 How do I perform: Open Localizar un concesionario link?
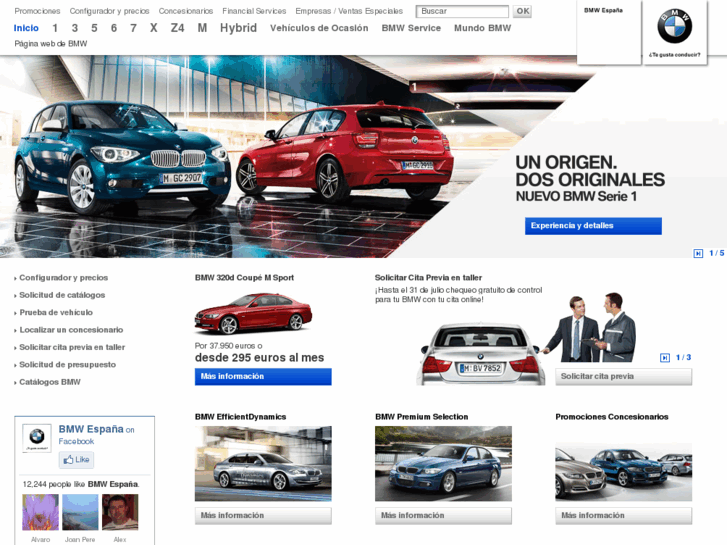71,330
